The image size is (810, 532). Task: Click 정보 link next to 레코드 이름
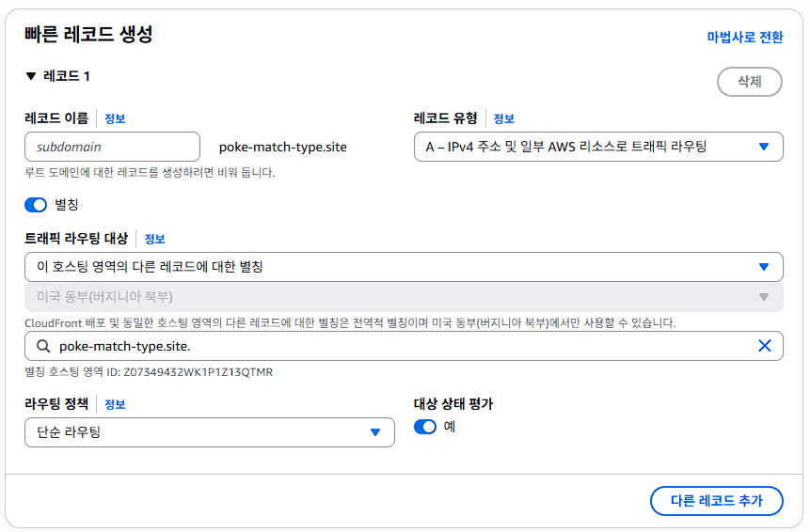(x=115, y=118)
